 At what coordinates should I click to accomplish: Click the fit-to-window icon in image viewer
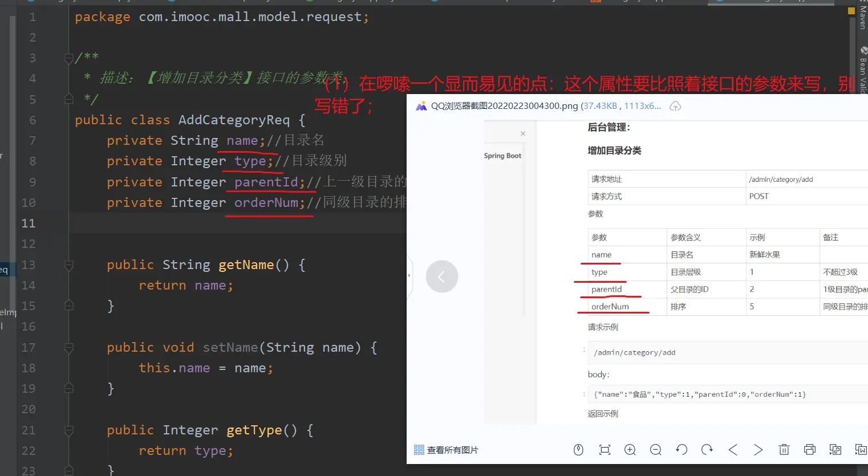pos(605,450)
